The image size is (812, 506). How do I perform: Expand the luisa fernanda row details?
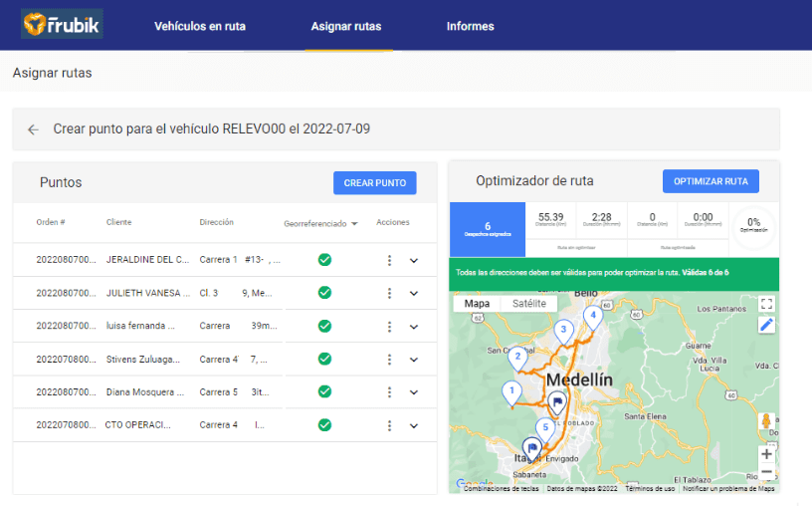tap(414, 327)
